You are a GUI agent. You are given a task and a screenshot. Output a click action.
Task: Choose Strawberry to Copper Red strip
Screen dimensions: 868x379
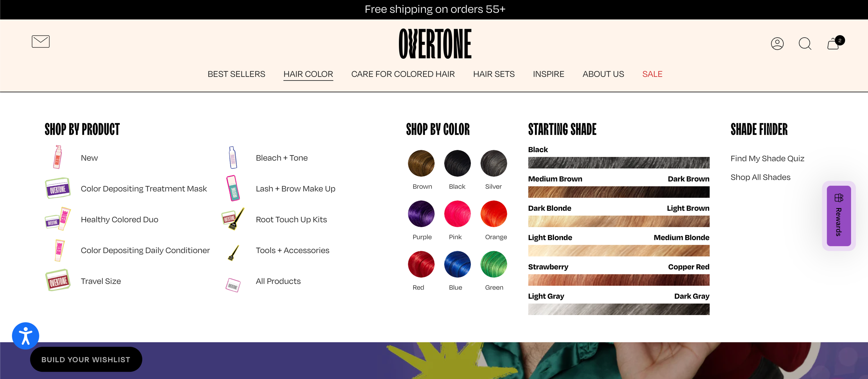click(619, 280)
